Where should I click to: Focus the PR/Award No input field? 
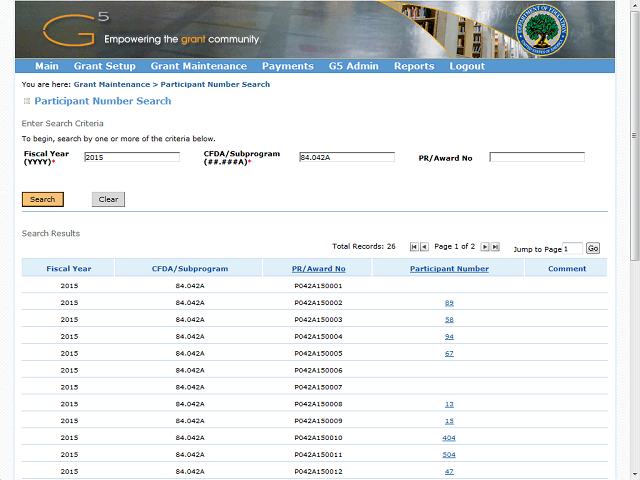(537, 157)
